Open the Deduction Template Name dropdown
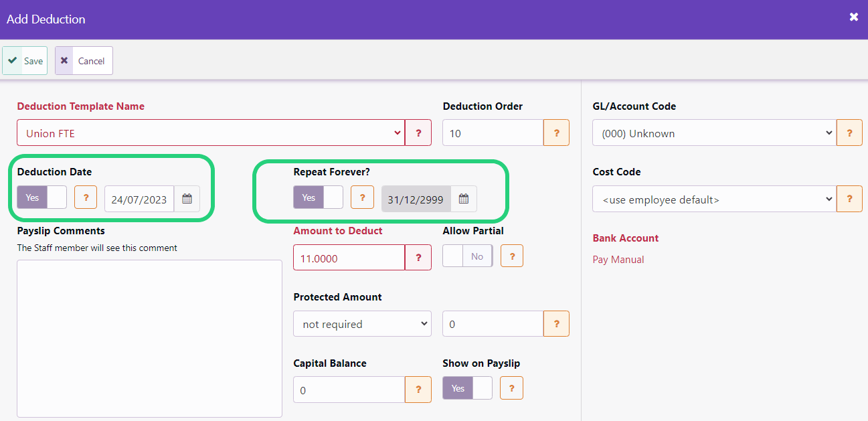This screenshot has height=421, width=868. point(211,133)
